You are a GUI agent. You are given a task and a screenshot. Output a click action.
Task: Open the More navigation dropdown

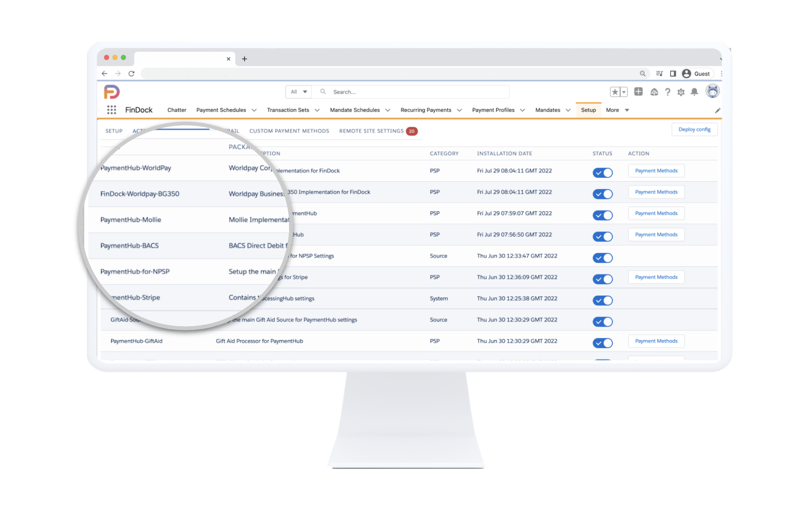click(x=617, y=110)
